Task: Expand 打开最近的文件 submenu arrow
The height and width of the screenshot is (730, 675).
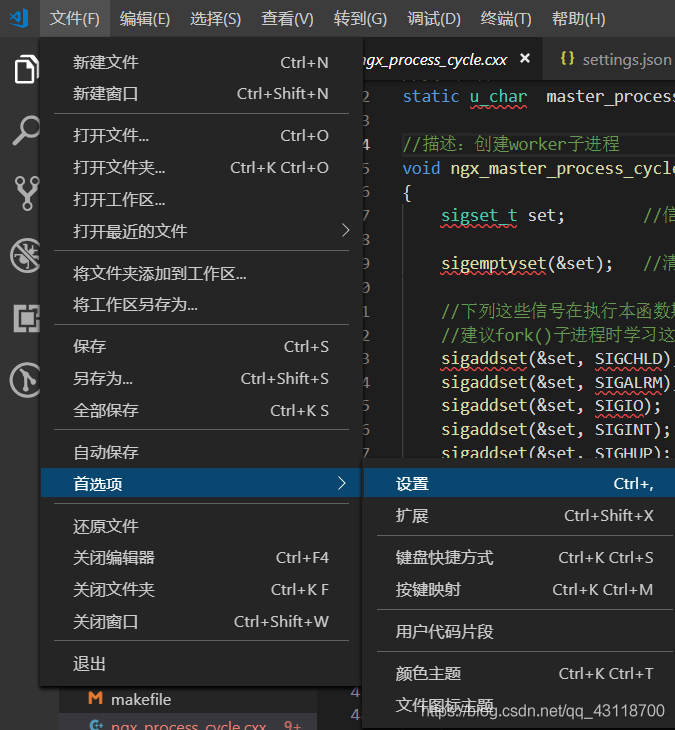Action: 345,230
